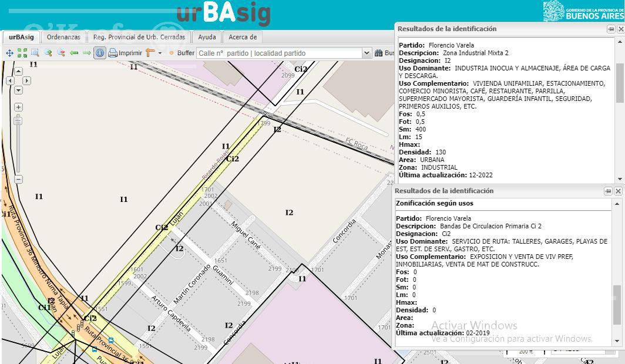Open the Ayuda tab
This screenshot has height=364, width=625.
(207, 37)
